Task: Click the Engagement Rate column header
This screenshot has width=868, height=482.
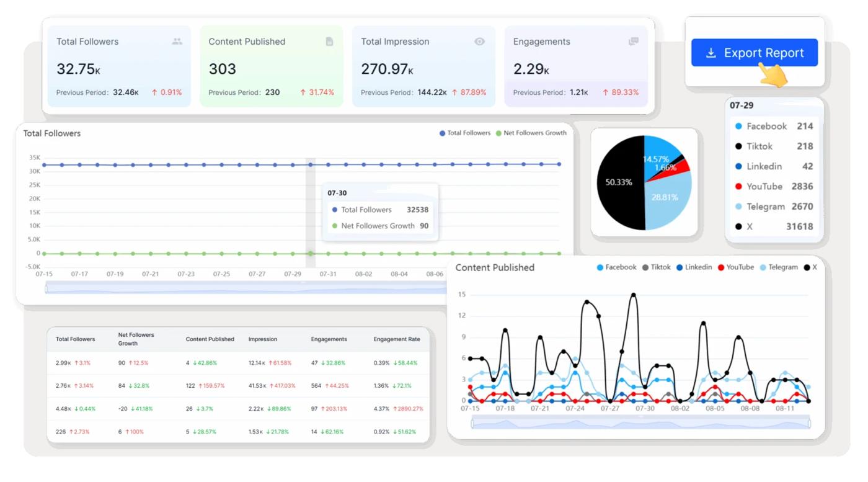Action: pyautogui.click(x=397, y=339)
